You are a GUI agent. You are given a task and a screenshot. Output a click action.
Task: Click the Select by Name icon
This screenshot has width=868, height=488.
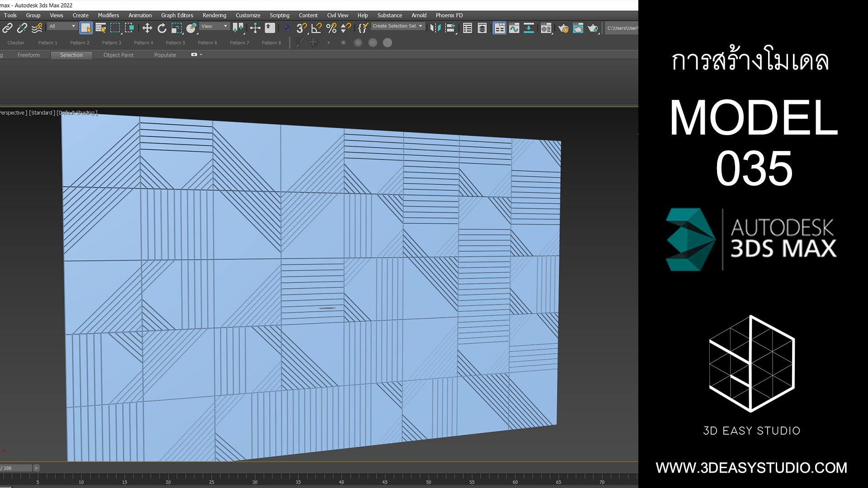pos(100,28)
